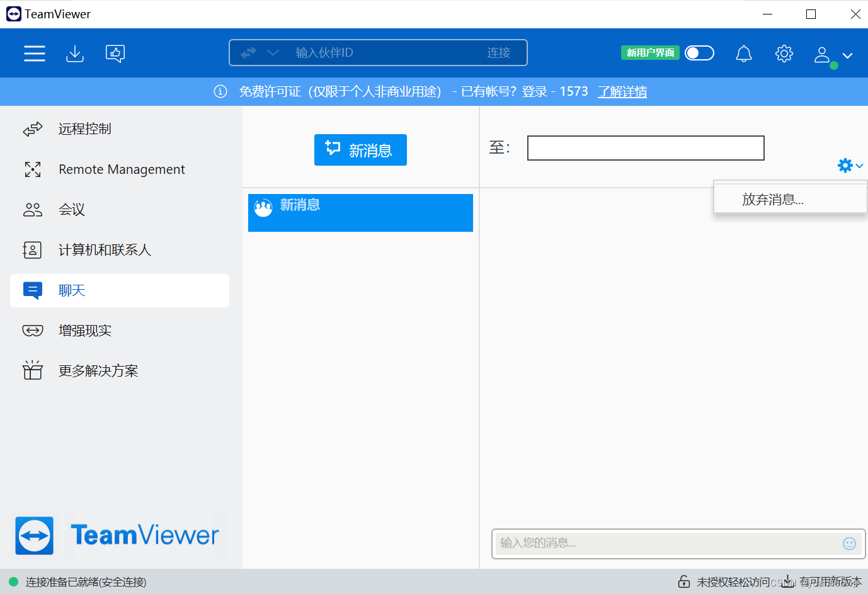This screenshot has width=868, height=594.
Task: Click the status bar download icon
Action: click(x=787, y=581)
